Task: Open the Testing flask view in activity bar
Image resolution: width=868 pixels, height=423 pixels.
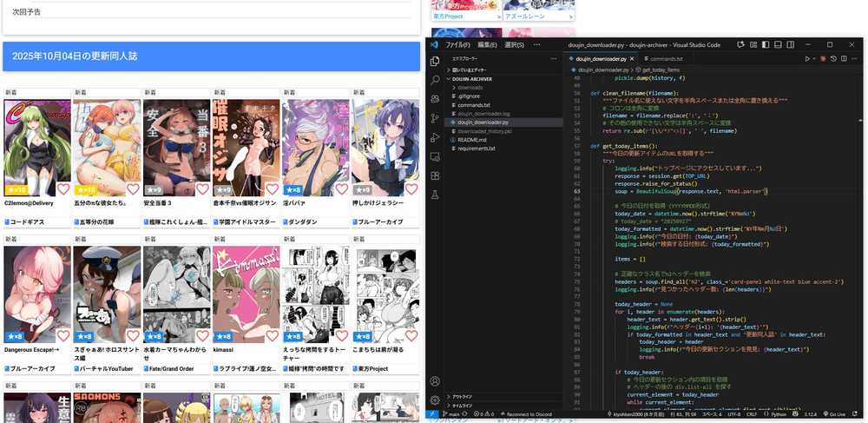Action: click(435, 195)
